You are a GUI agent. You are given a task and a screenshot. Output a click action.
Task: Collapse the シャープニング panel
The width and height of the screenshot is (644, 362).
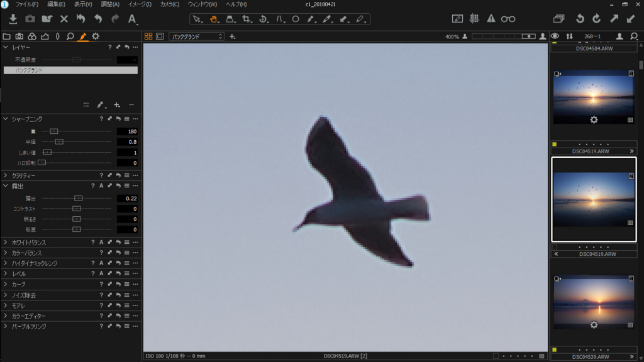tap(6, 119)
